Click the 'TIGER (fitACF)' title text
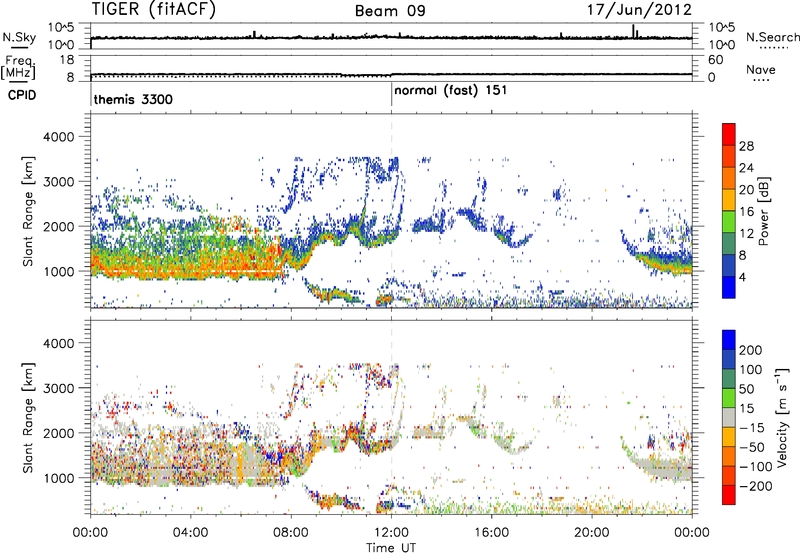The height and width of the screenshot is (554, 800). point(154,9)
